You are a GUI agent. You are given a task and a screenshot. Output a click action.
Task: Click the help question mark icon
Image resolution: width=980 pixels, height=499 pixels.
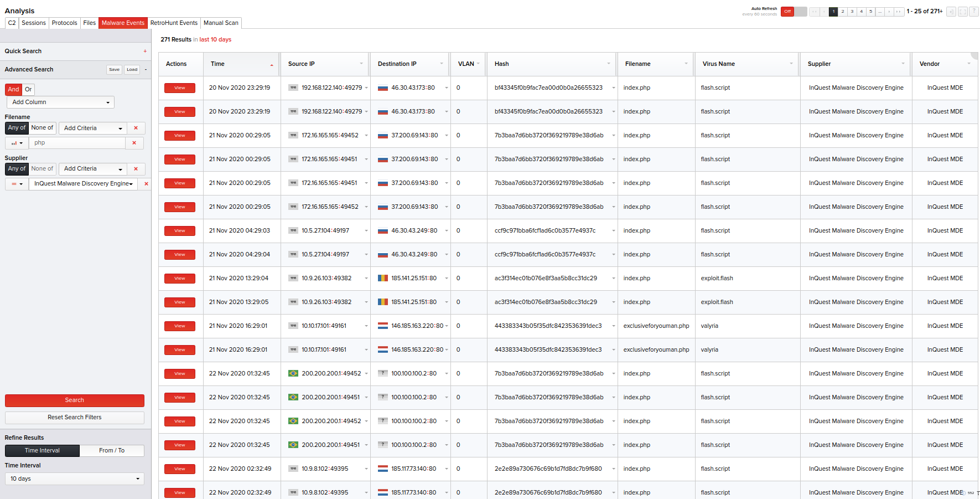[x=974, y=12]
